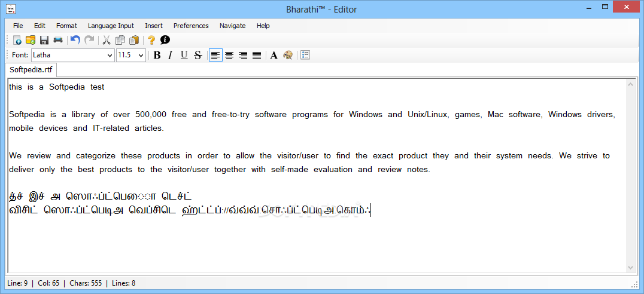Toggle bold formatting
The height and width of the screenshot is (294, 644).
pyautogui.click(x=157, y=55)
